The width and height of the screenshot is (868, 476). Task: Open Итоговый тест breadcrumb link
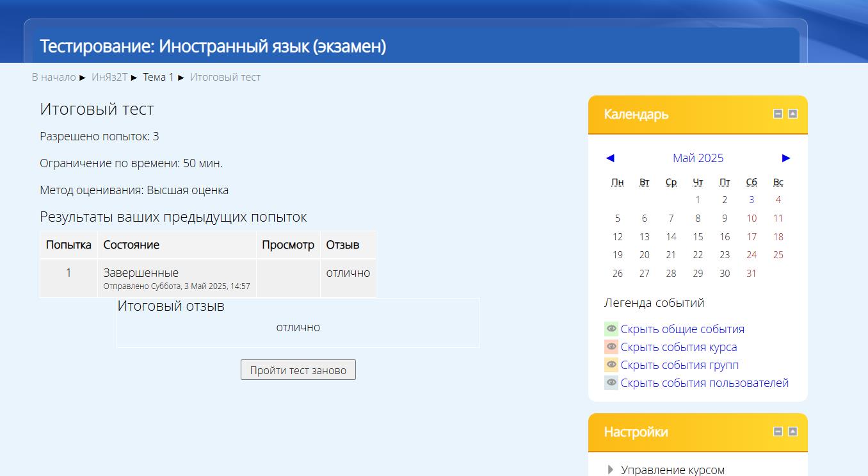coord(225,77)
